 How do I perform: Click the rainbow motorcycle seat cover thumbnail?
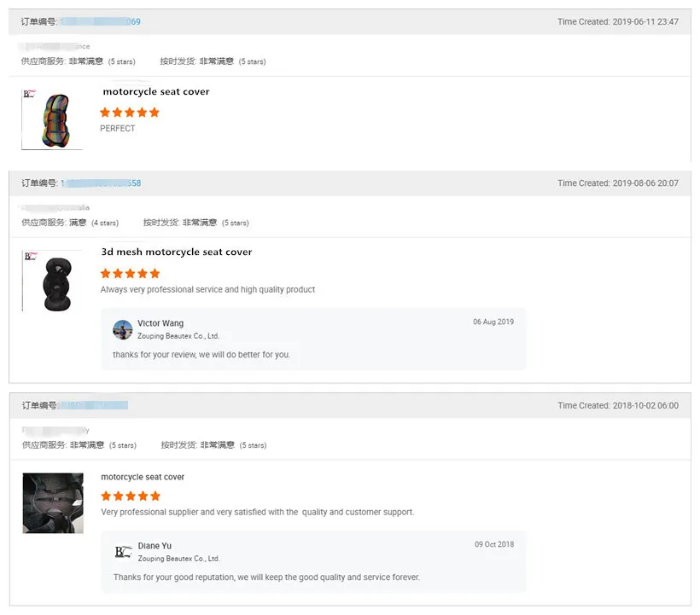coord(52,119)
